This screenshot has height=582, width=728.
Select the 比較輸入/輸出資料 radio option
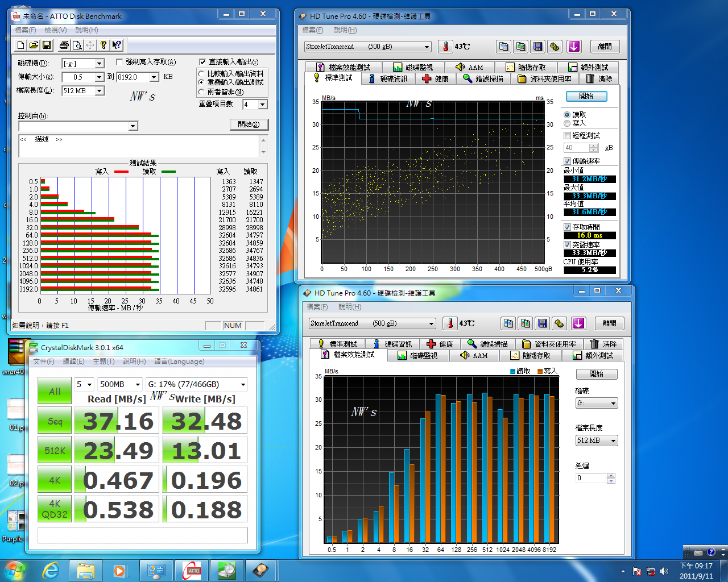pos(201,74)
